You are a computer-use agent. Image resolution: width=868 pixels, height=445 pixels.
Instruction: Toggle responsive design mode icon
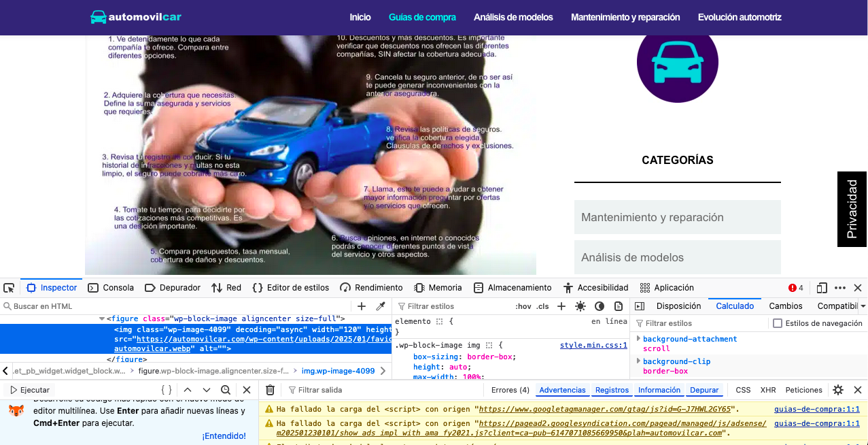coord(822,288)
